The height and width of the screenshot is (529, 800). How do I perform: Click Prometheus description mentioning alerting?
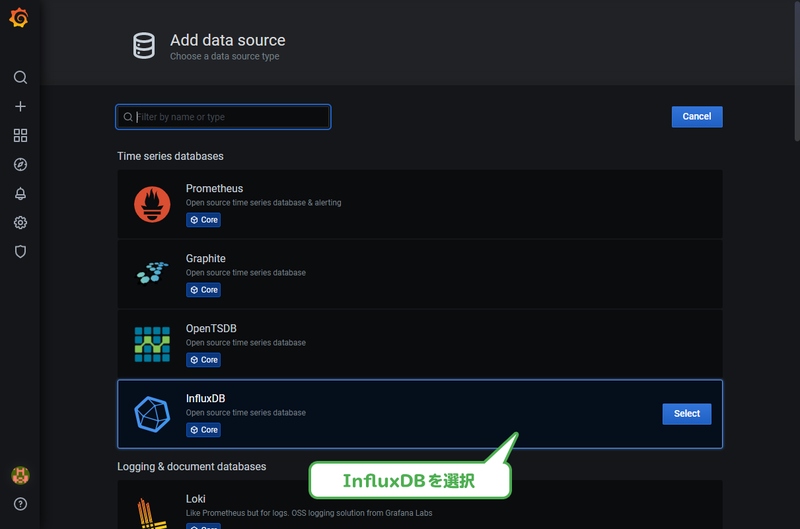pyautogui.click(x=263, y=203)
